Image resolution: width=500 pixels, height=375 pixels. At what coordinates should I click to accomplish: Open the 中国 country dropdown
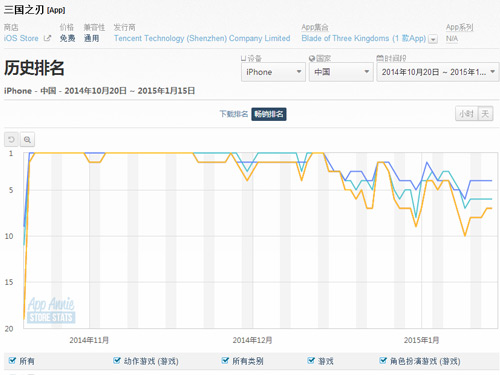coord(341,72)
